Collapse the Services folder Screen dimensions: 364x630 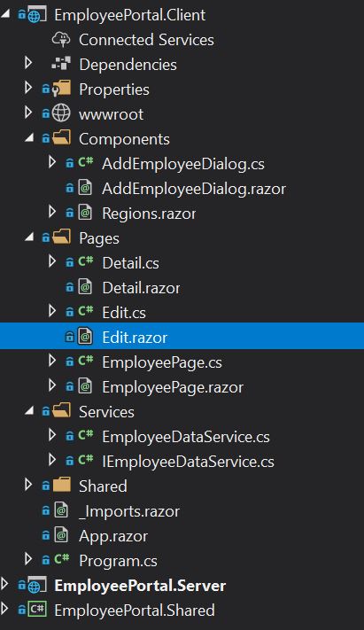point(29,411)
